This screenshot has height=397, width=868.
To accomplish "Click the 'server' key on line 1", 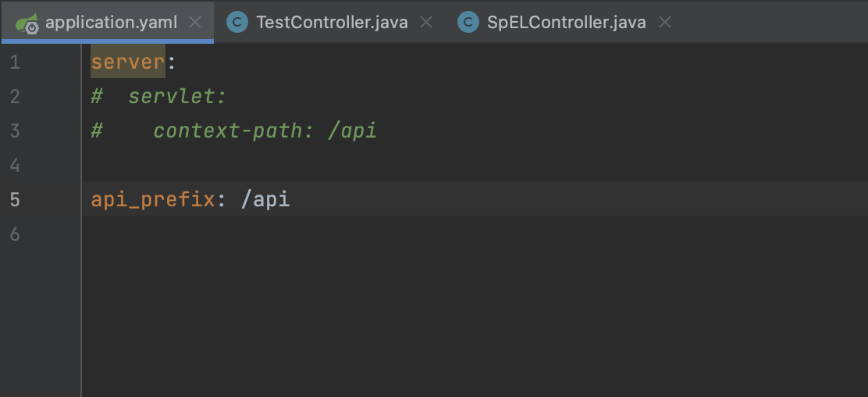I will [128, 62].
